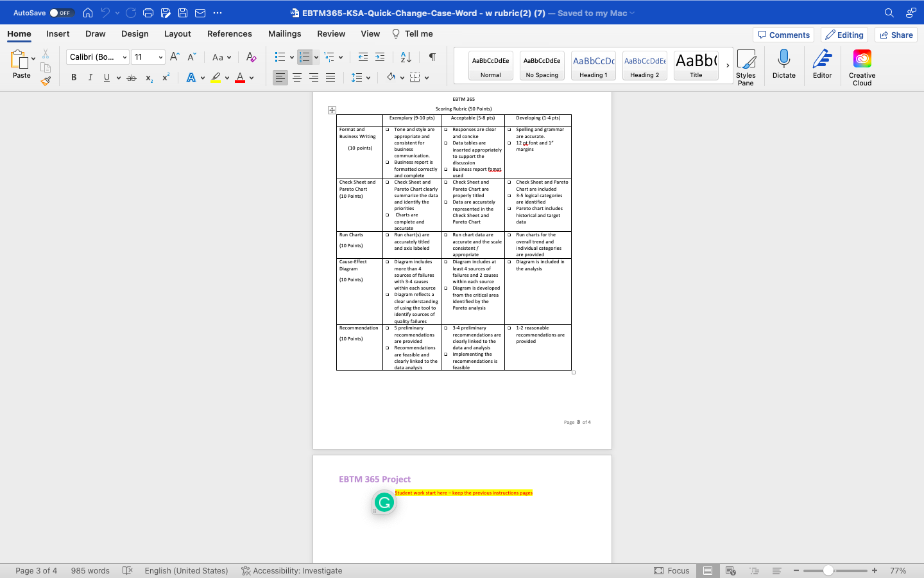
Task: Justify the paragraph text
Action: pyautogui.click(x=330, y=78)
